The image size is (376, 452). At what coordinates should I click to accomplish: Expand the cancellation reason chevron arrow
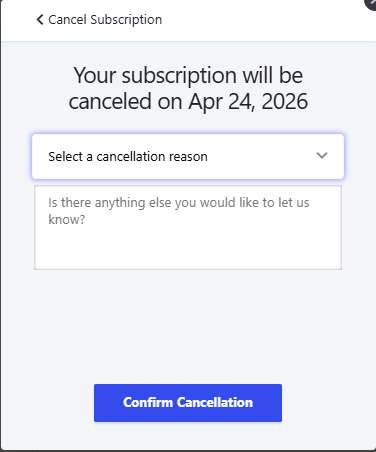322,156
